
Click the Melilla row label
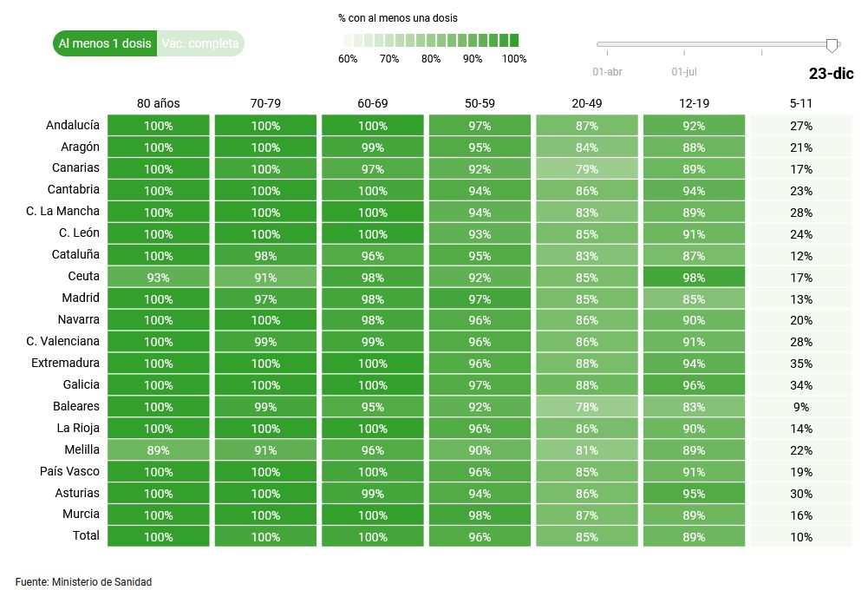[82, 449]
